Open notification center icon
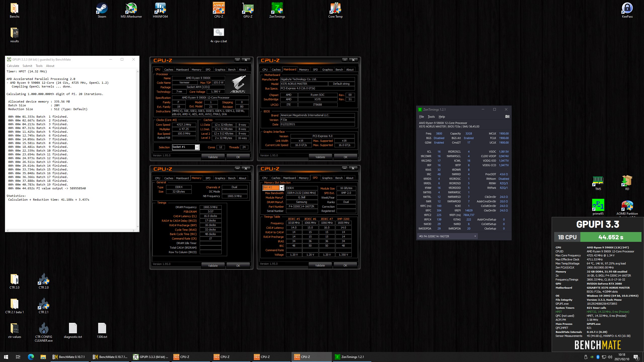 pyautogui.click(x=636, y=357)
